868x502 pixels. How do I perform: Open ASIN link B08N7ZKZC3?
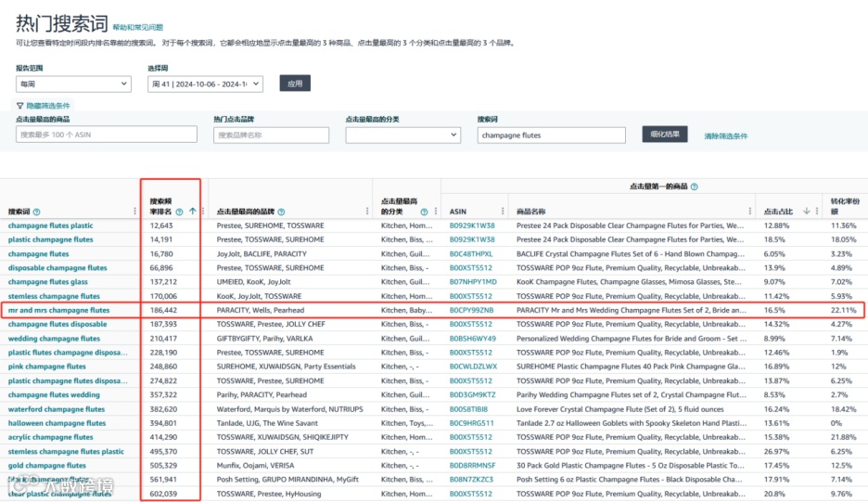(472, 480)
